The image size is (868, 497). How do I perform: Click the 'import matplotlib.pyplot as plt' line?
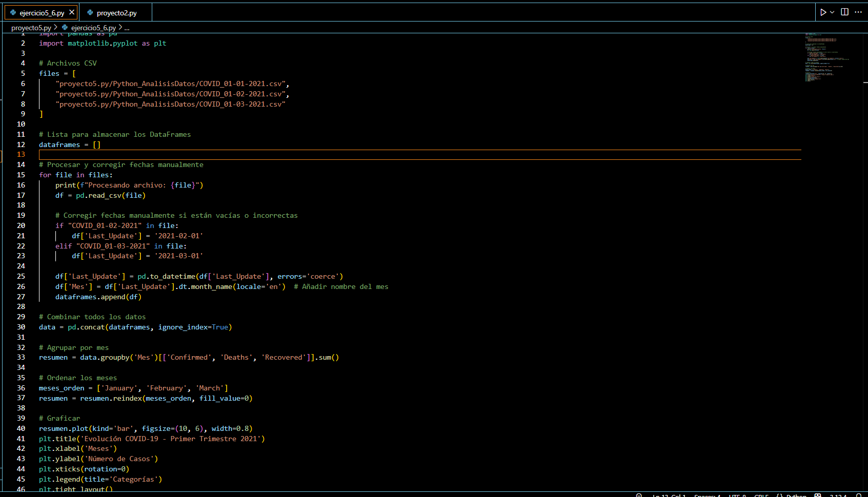tap(103, 43)
